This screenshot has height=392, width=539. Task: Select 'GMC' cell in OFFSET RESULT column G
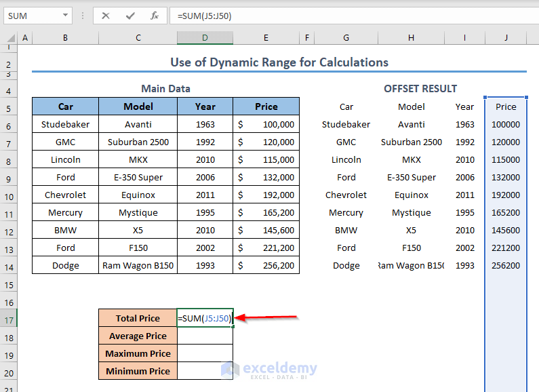(x=346, y=142)
